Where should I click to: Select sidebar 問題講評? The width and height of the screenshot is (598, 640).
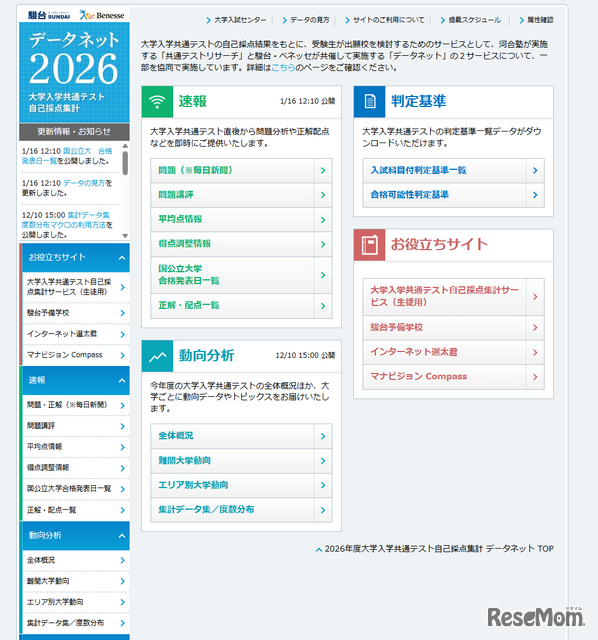pyautogui.click(x=76, y=426)
